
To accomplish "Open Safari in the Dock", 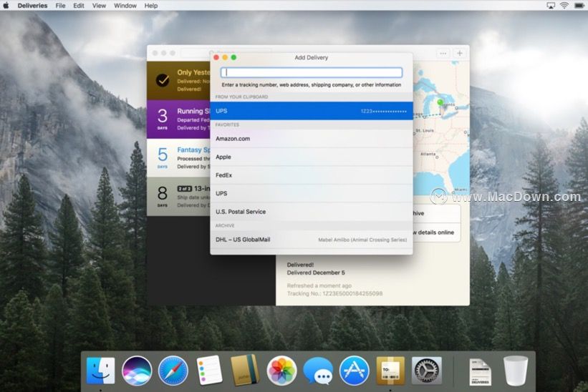I will click(173, 371).
